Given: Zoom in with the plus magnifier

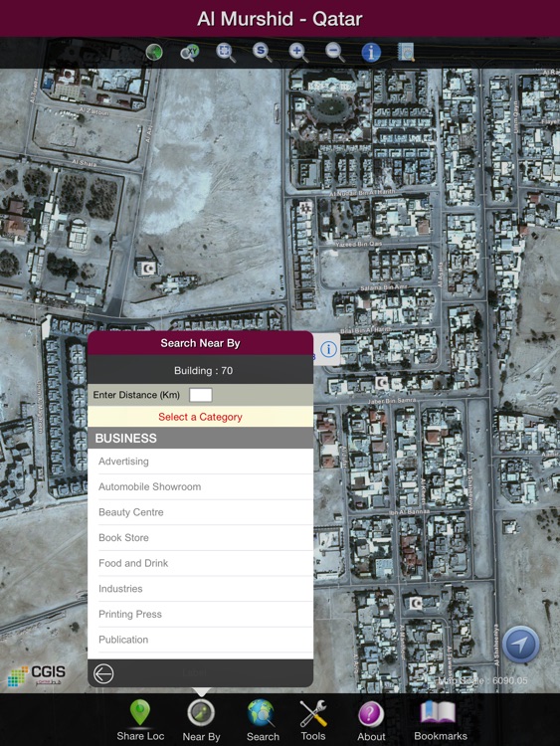Looking at the screenshot, I should point(298,52).
